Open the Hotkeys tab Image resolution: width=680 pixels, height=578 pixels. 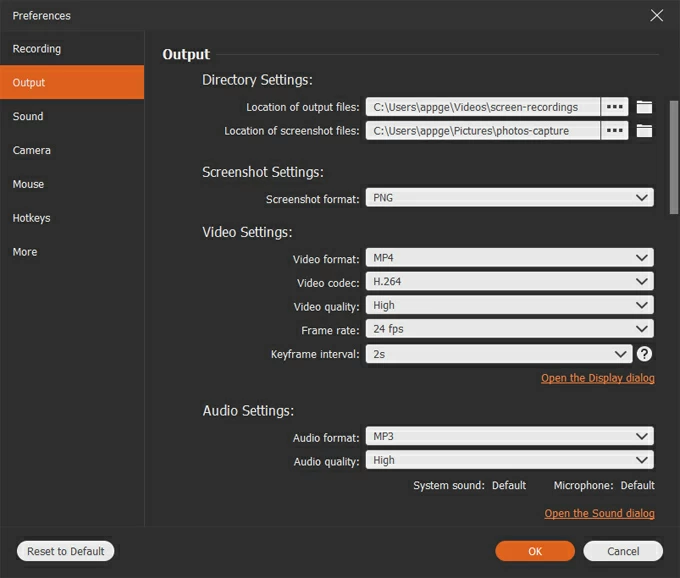point(72,218)
